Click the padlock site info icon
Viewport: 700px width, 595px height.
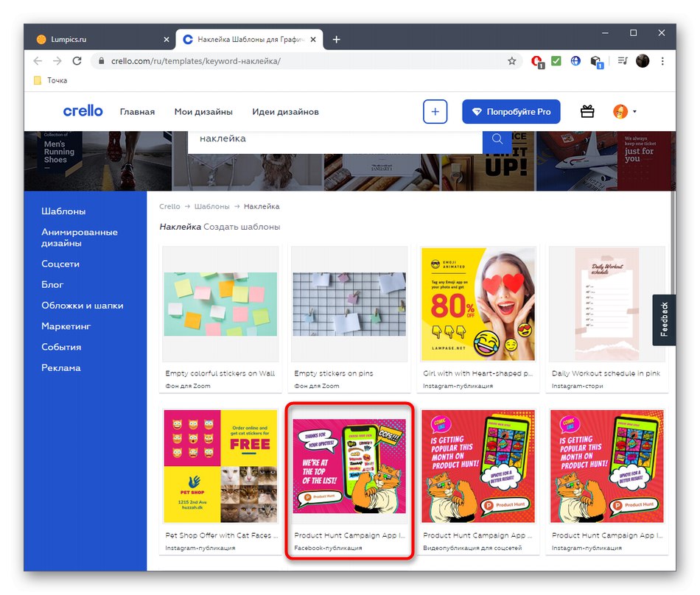[102, 61]
